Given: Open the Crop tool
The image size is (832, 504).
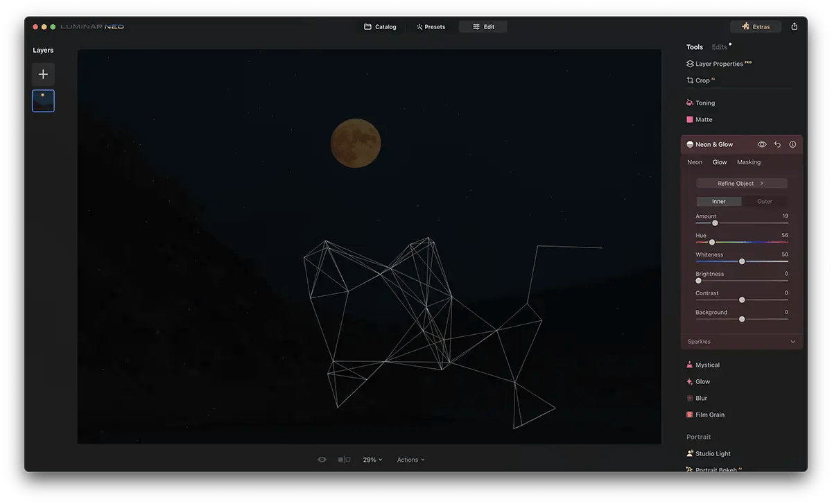Looking at the screenshot, I should click(700, 80).
